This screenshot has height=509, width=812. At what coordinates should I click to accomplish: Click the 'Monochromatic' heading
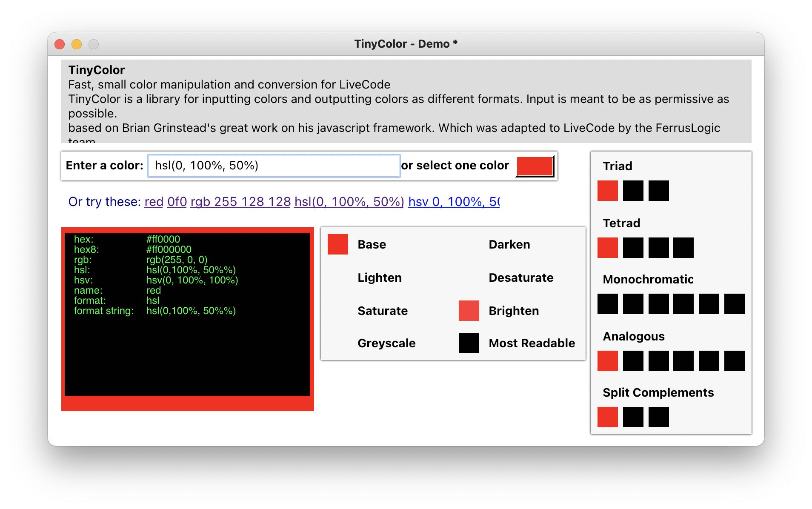pos(648,279)
